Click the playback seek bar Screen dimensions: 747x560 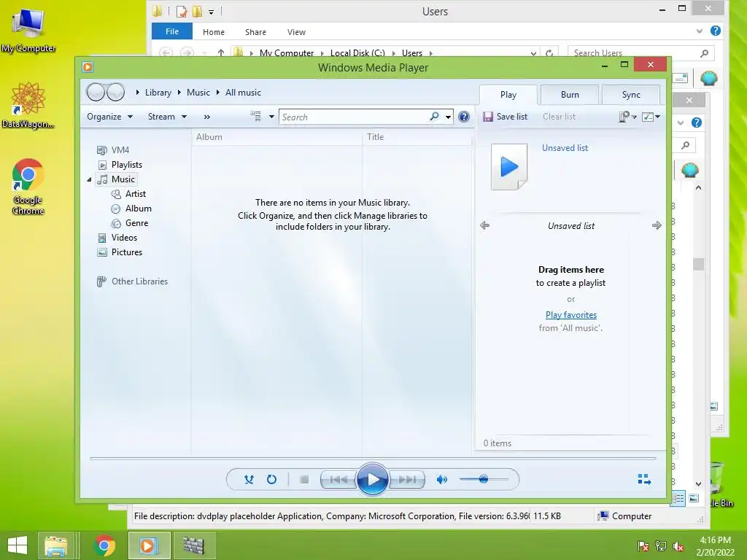point(373,458)
